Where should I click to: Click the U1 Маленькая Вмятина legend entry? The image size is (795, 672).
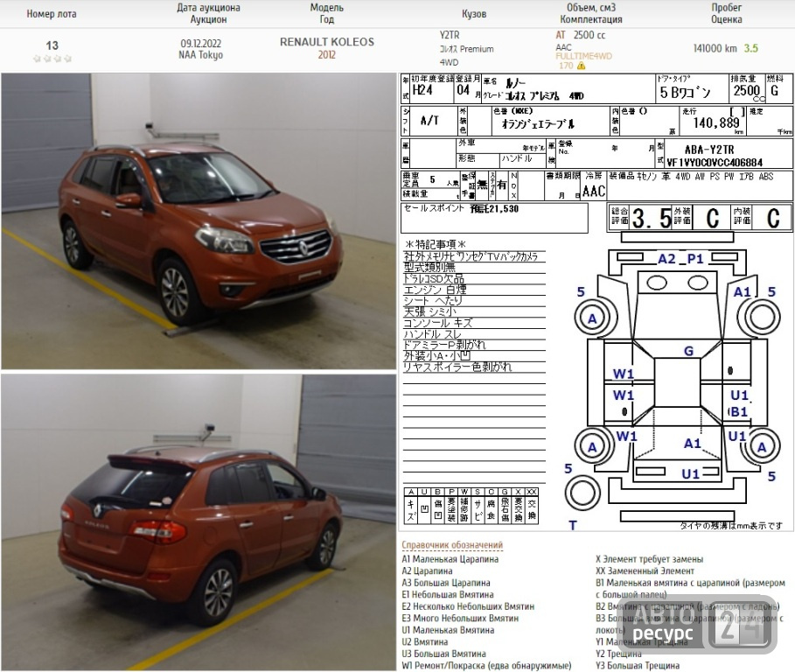pyautogui.click(x=448, y=630)
